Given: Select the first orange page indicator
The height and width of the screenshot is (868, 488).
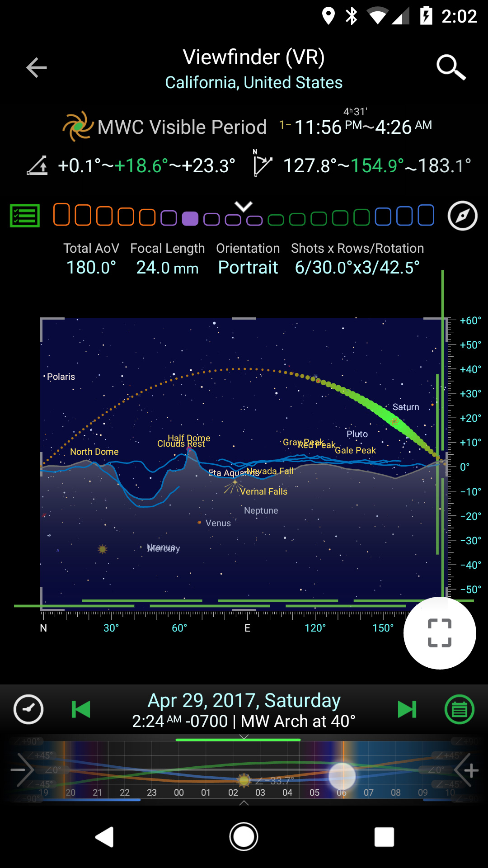Looking at the screenshot, I should coord(61,214).
